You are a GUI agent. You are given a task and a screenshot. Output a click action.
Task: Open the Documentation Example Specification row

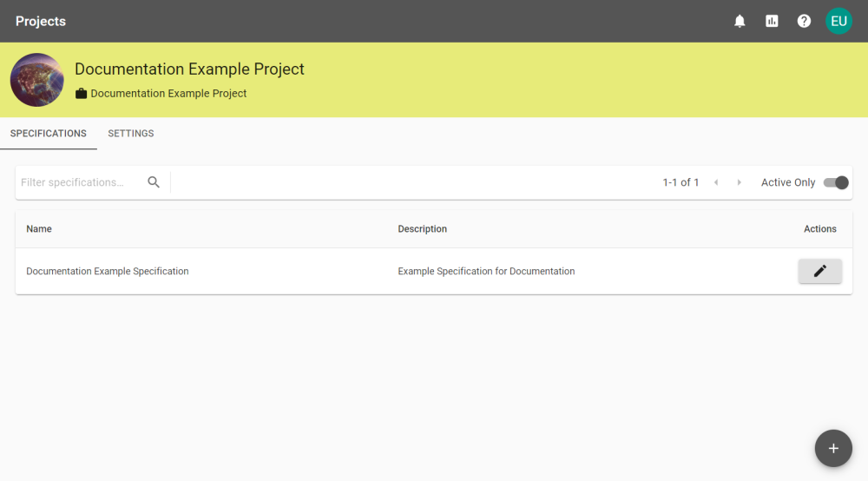[x=433, y=271]
